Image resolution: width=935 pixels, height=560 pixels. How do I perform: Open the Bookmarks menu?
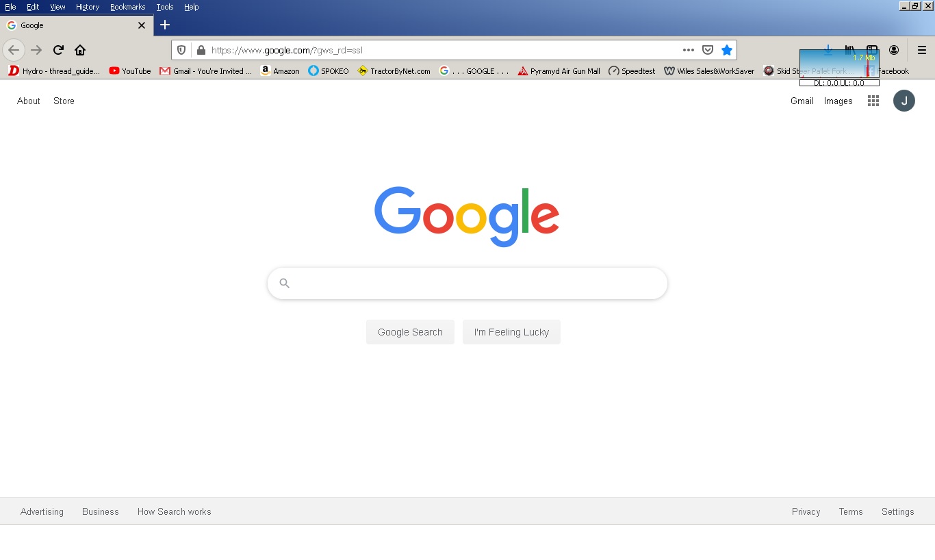tap(128, 7)
